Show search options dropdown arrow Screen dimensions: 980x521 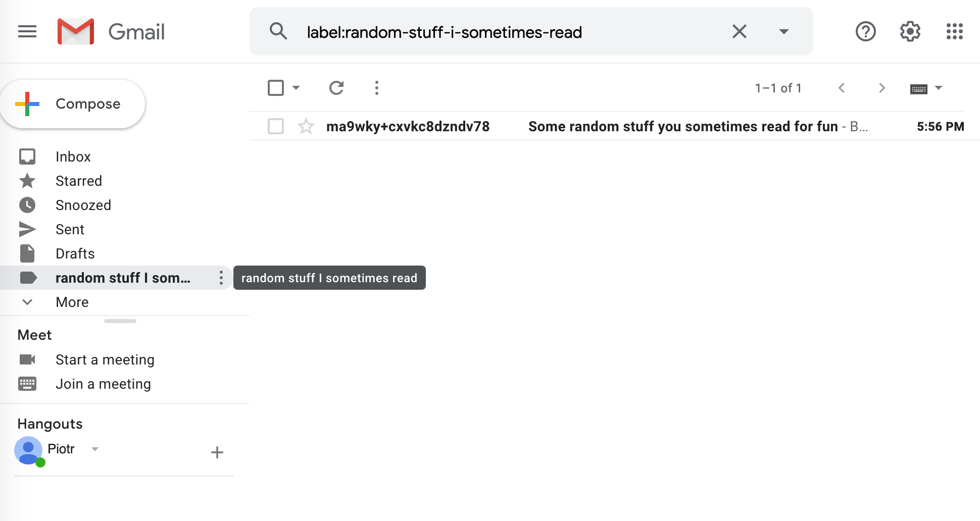click(x=783, y=32)
